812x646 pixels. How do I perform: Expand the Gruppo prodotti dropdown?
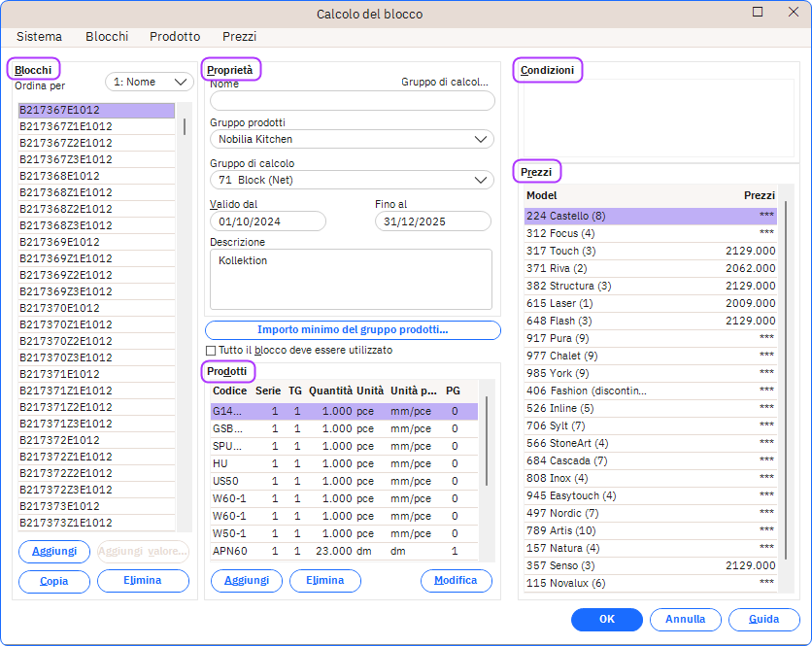[352, 140]
